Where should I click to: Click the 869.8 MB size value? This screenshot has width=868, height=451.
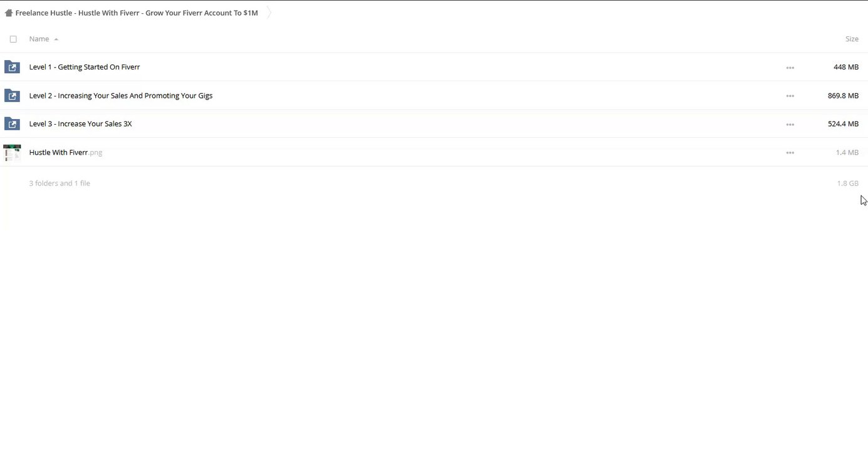tap(843, 96)
